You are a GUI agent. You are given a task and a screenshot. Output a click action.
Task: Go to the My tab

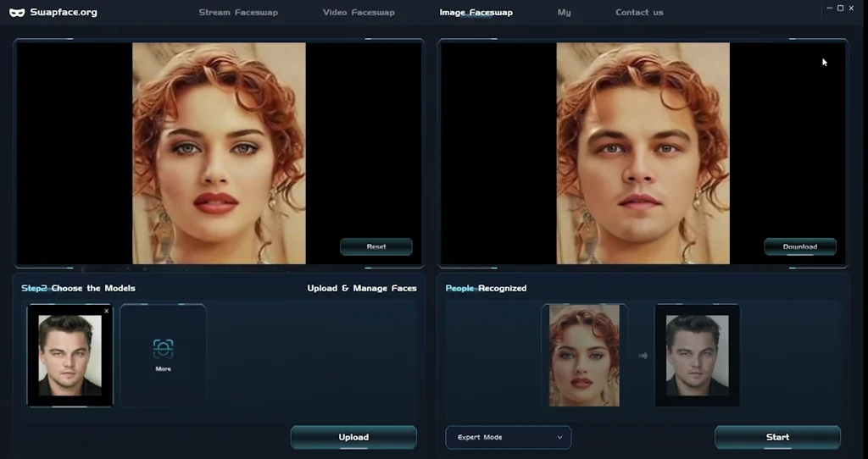[x=564, y=13]
